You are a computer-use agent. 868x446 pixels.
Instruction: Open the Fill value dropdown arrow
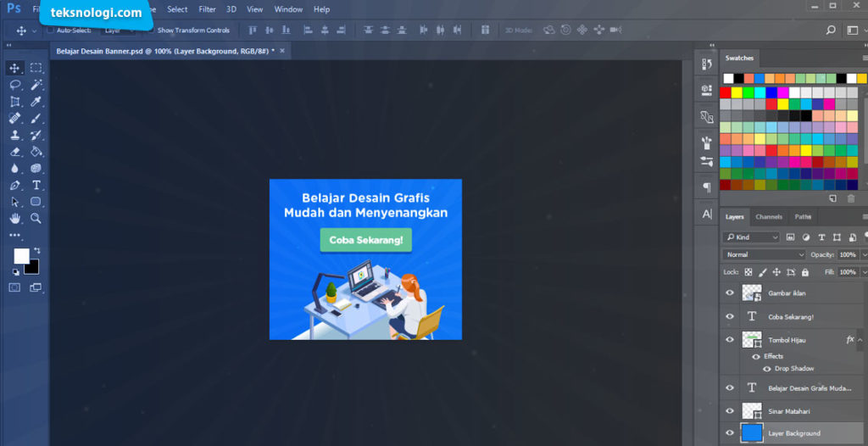[864, 272]
